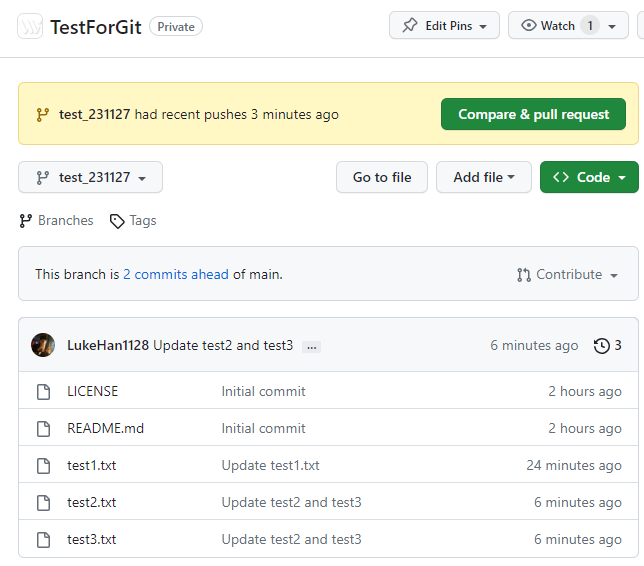Open the green Code dropdown
The image size is (644, 566).
tap(589, 177)
